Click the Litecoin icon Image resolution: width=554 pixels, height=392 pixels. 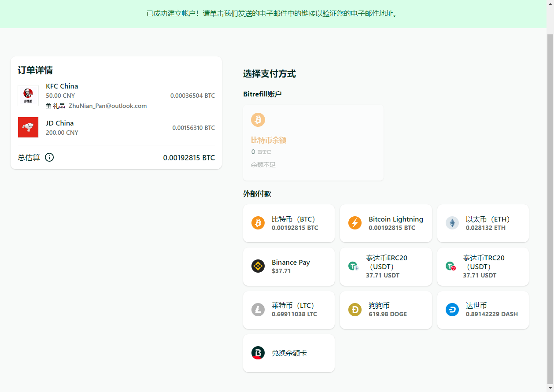[x=258, y=310]
